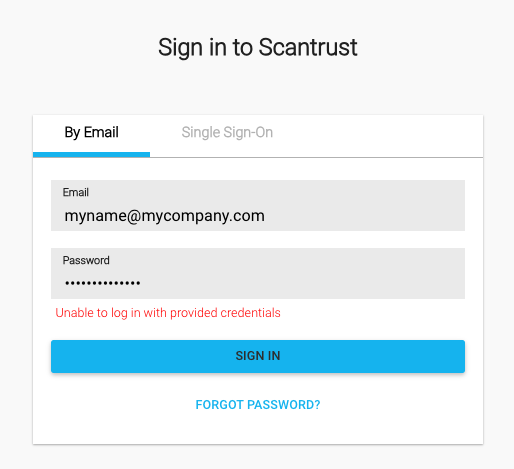
Task: Place cursor in the masked password dots
Action: click(103, 283)
